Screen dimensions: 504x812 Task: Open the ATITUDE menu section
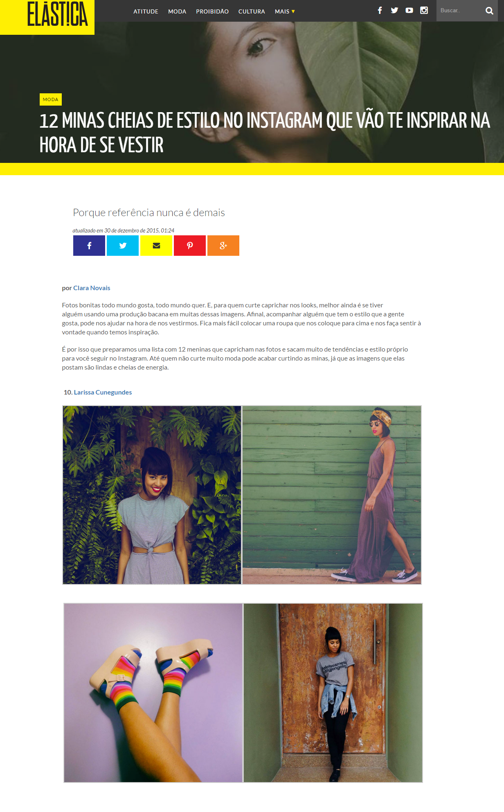[146, 11]
